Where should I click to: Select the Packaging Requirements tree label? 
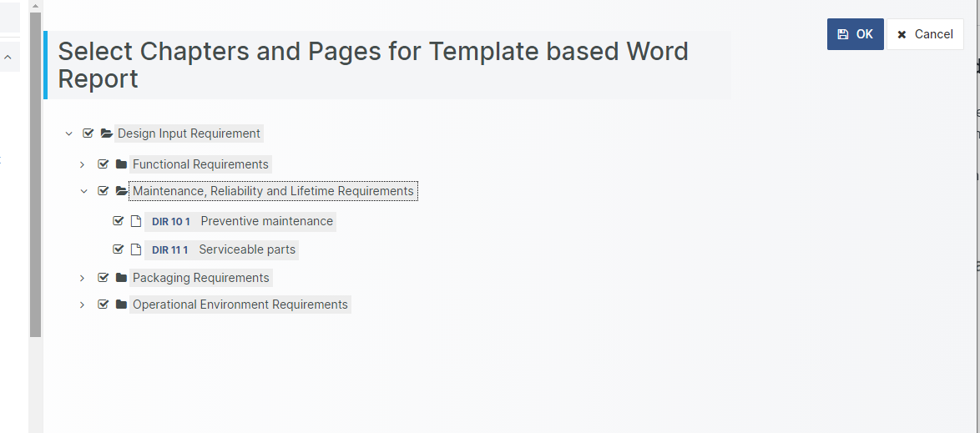click(x=200, y=278)
